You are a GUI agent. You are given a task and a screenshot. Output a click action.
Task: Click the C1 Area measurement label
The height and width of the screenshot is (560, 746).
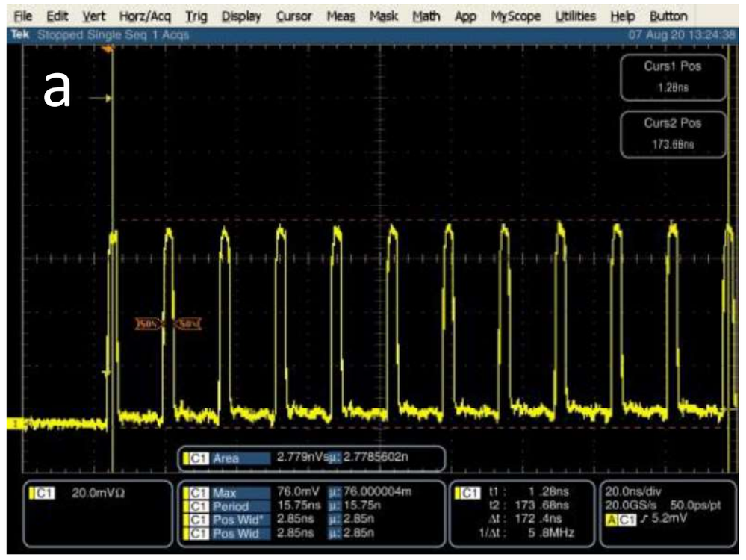coord(226,458)
